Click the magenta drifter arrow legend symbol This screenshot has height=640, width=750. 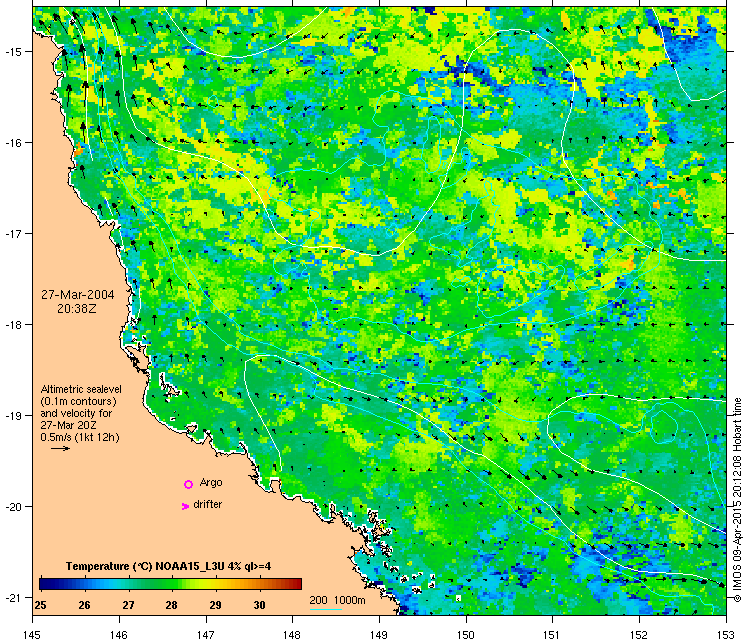[186, 506]
